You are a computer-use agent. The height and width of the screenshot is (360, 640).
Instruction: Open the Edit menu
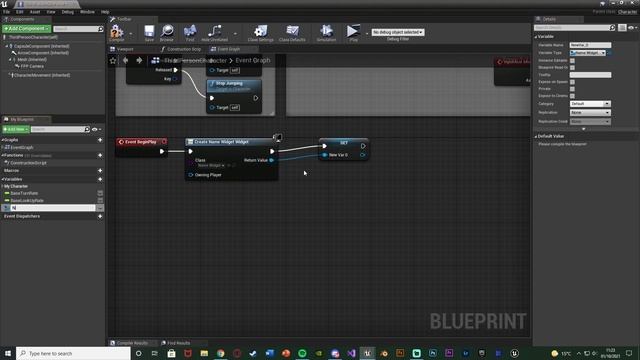tap(20, 12)
